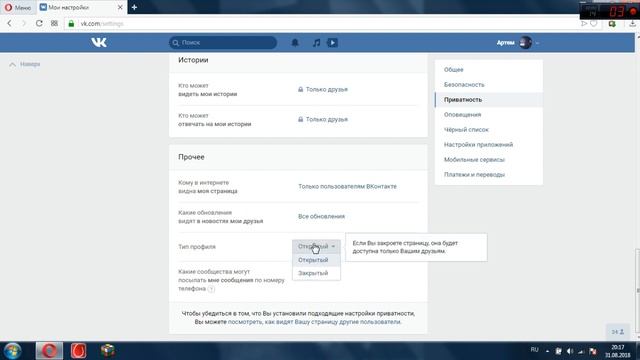Click the Тип профиля dropdown header

click(x=316, y=247)
